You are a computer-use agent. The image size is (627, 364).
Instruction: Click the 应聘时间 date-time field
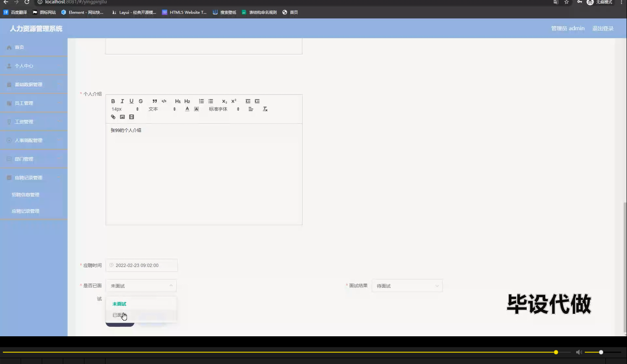(x=142, y=266)
